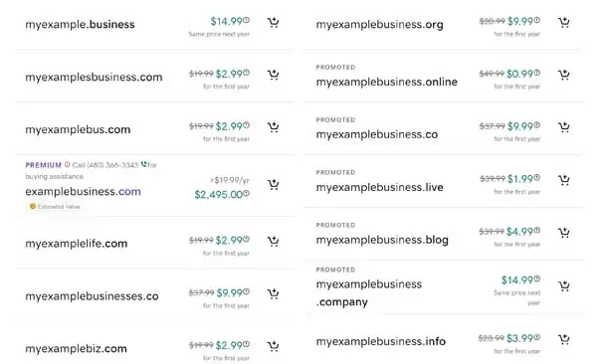Viewport: 597px width, 364px height.
Task: Add myexamplebusiness.org to cart
Action: point(564,23)
